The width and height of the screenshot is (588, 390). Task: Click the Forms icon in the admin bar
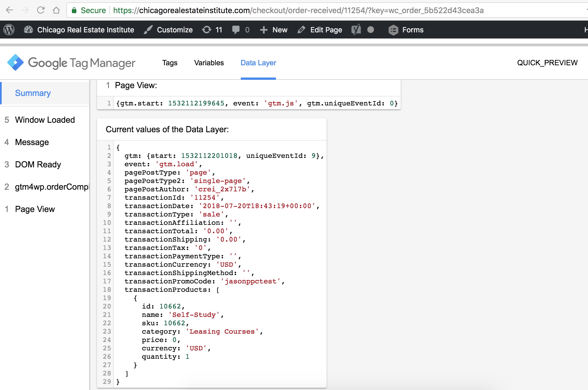pos(393,30)
